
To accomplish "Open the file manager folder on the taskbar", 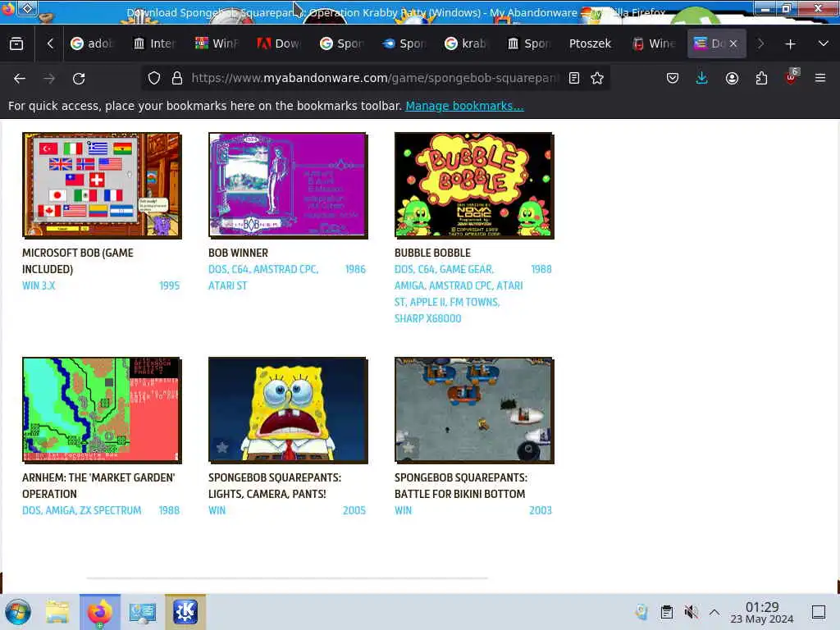I will coord(57,612).
